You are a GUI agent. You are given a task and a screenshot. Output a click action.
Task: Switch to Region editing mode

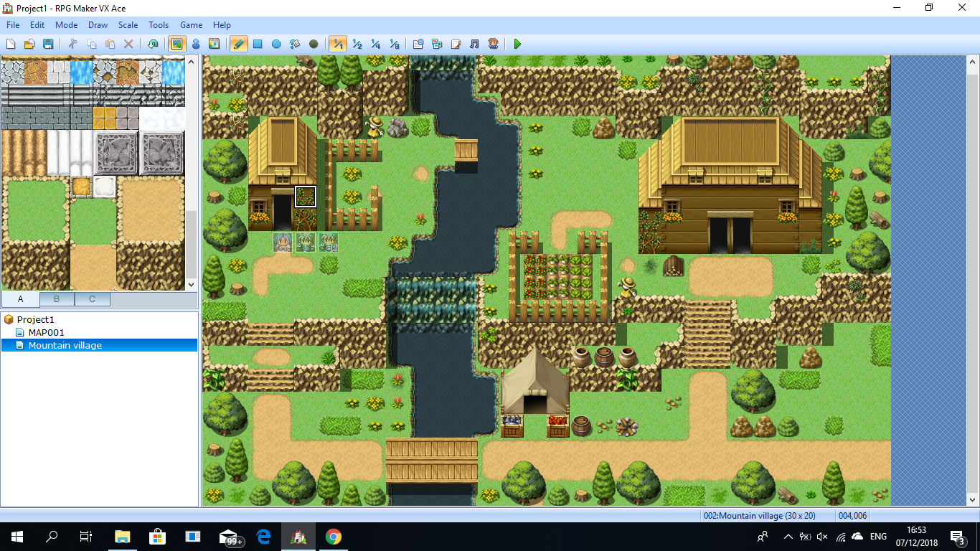coord(214,44)
